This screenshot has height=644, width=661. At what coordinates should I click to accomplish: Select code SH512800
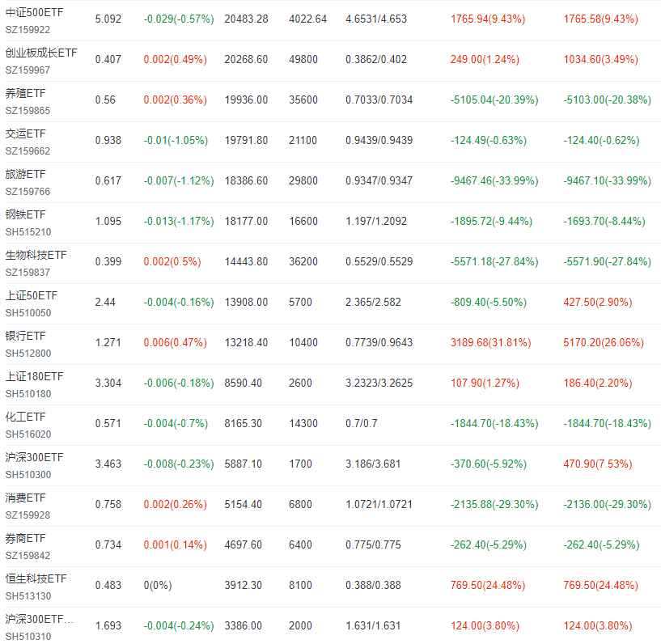[28, 354]
